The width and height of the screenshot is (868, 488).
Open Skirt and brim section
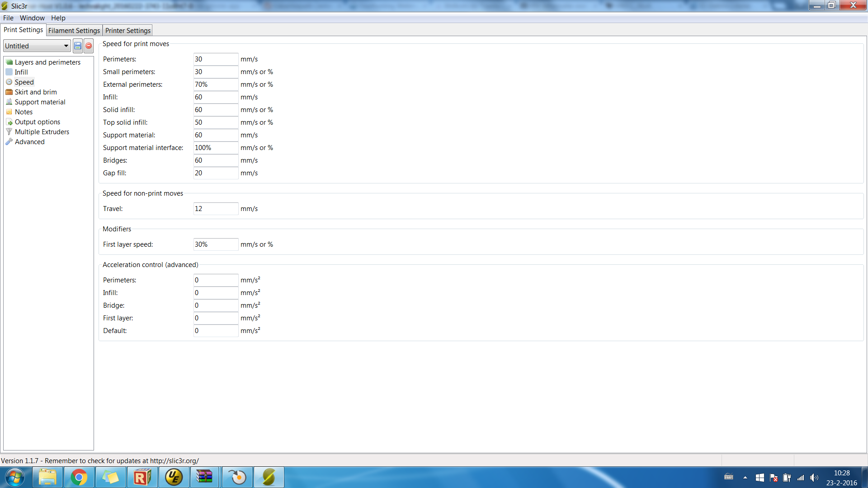(x=35, y=92)
